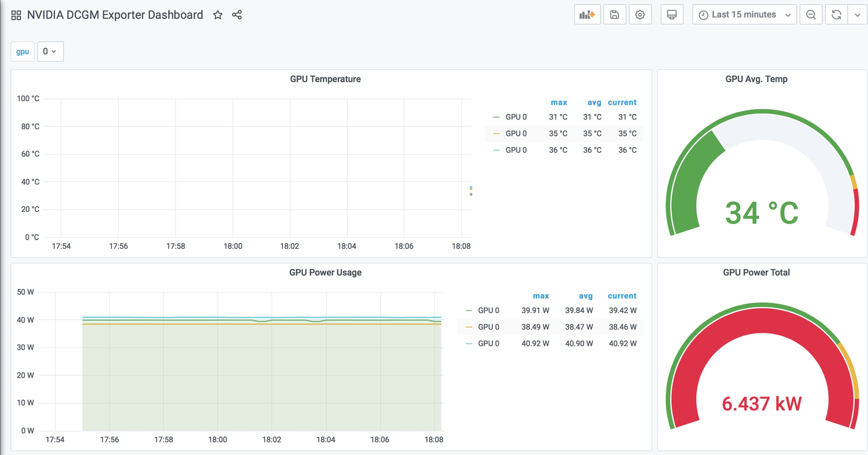
Task: Sort power legend by avg column
Action: [x=586, y=296]
